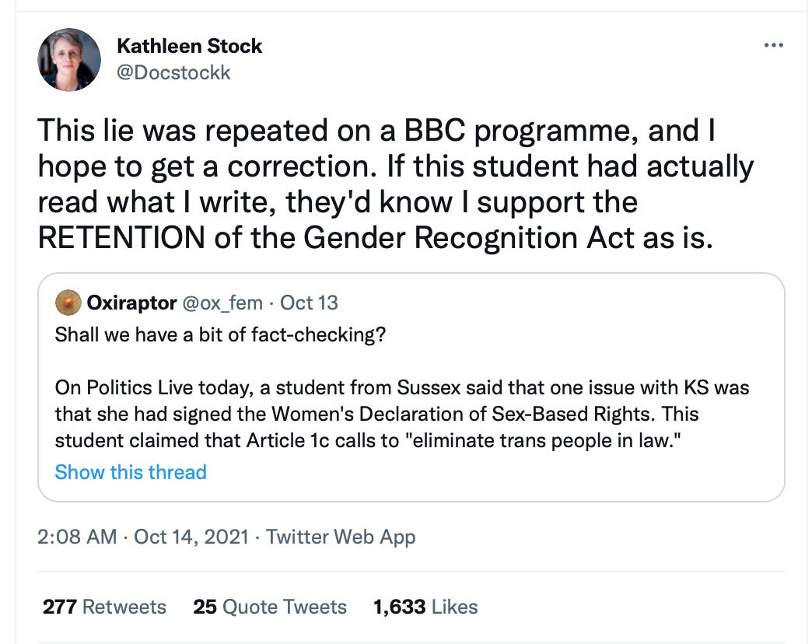Expand with Show this thread
812x644 pixels.
point(131,472)
